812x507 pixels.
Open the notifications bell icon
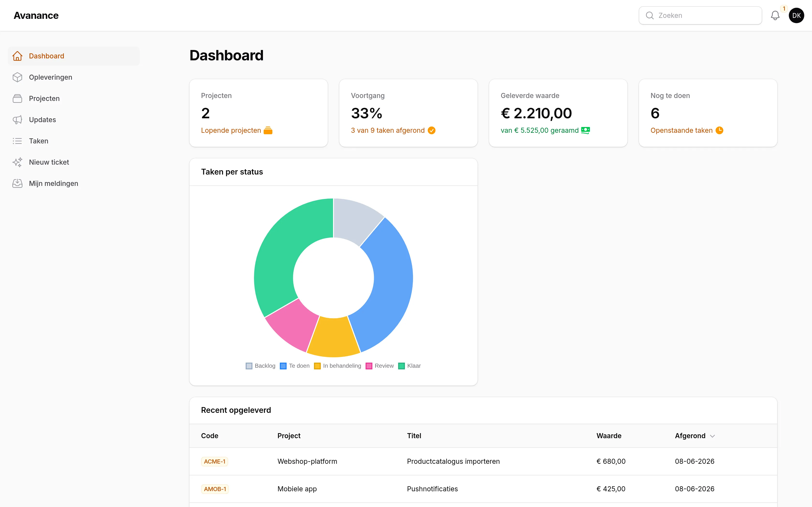point(775,15)
